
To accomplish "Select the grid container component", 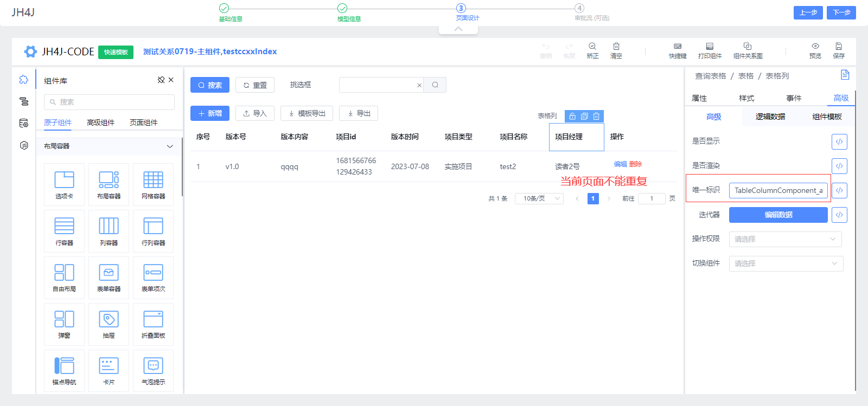I will point(153,185).
